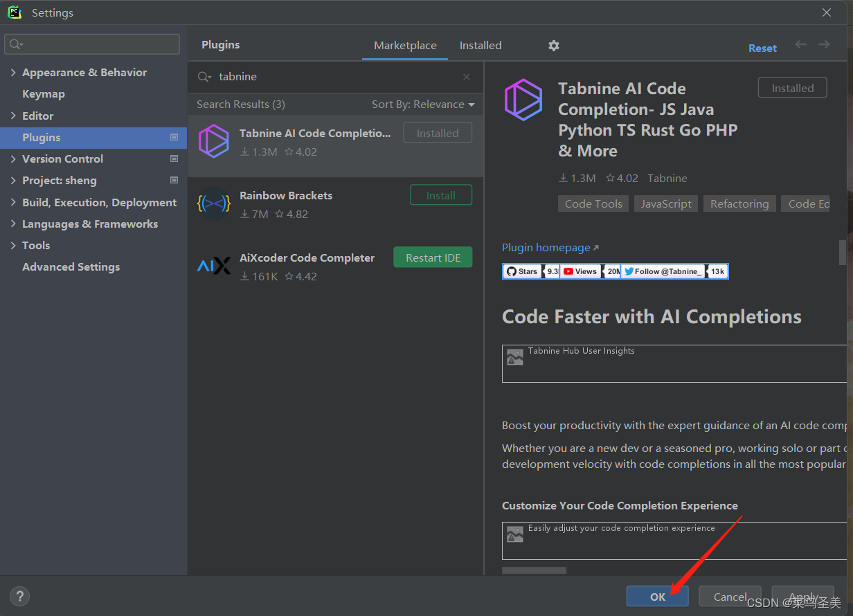Click the Twitter Follow @Tabnine_ badge

click(x=674, y=271)
